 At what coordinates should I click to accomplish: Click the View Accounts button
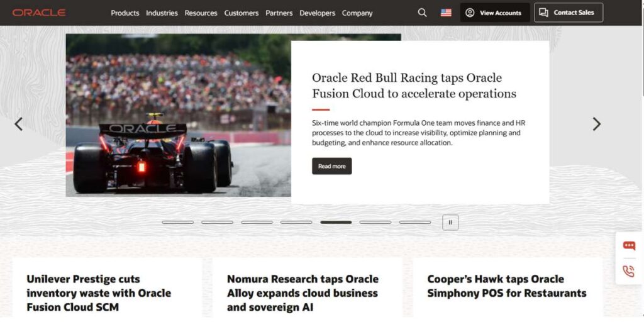[x=495, y=13]
